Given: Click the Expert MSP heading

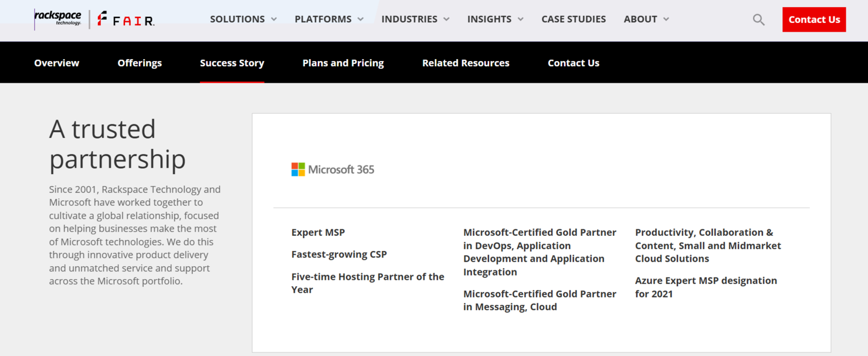Looking at the screenshot, I should [318, 232].
